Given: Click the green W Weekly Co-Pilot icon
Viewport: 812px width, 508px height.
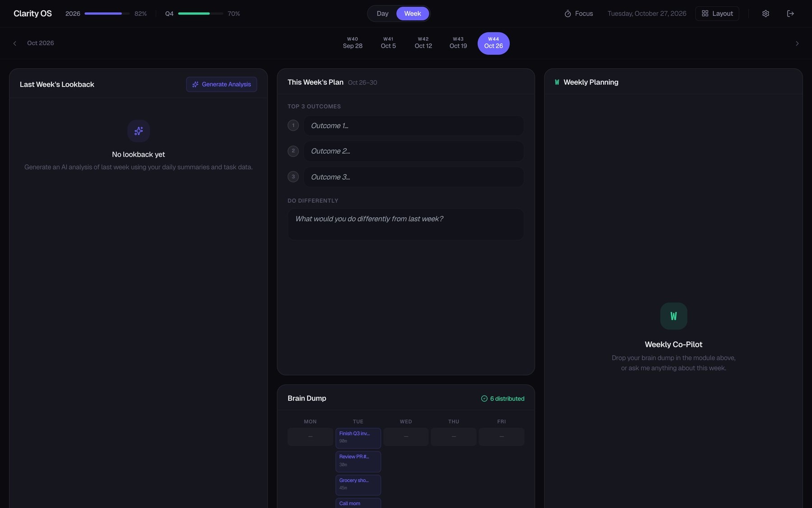Looking at the screenshot, I should tap(674, 316).
